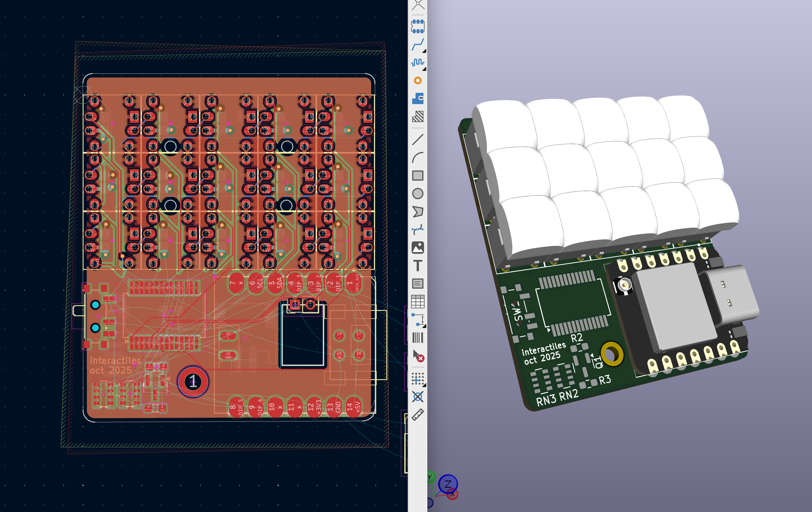Viewport: 812px width, 512px height.
Task: Select the Bezier curve drawing tool
Action: 418,230
